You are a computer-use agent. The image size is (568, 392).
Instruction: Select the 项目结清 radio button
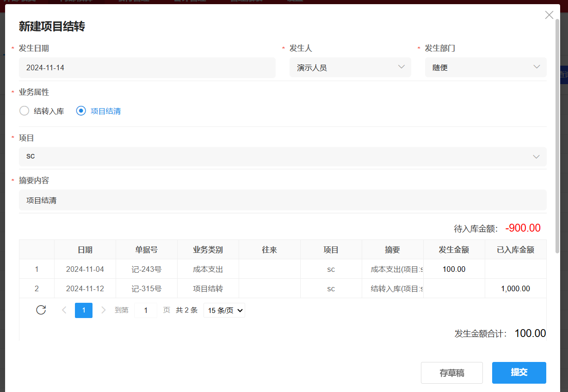81,111
